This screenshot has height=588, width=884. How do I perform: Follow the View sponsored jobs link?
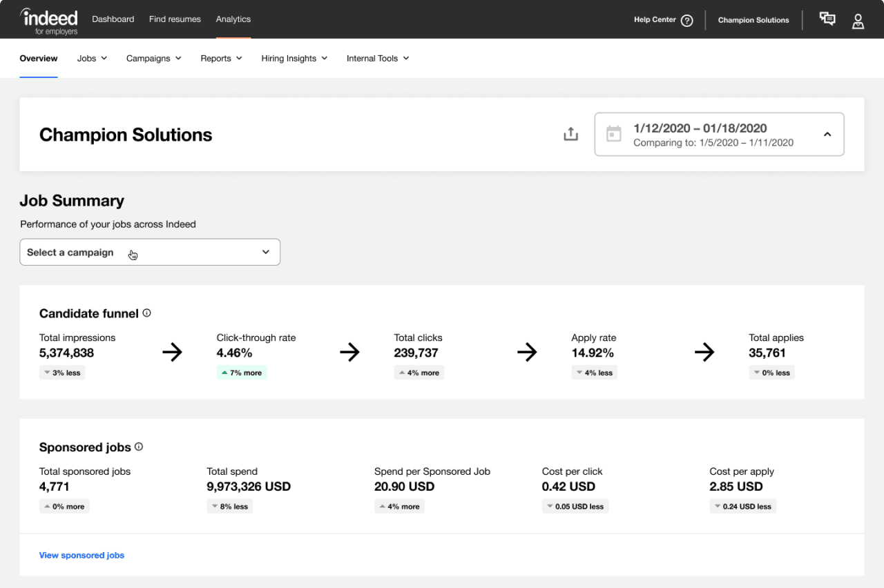(82, 555)
